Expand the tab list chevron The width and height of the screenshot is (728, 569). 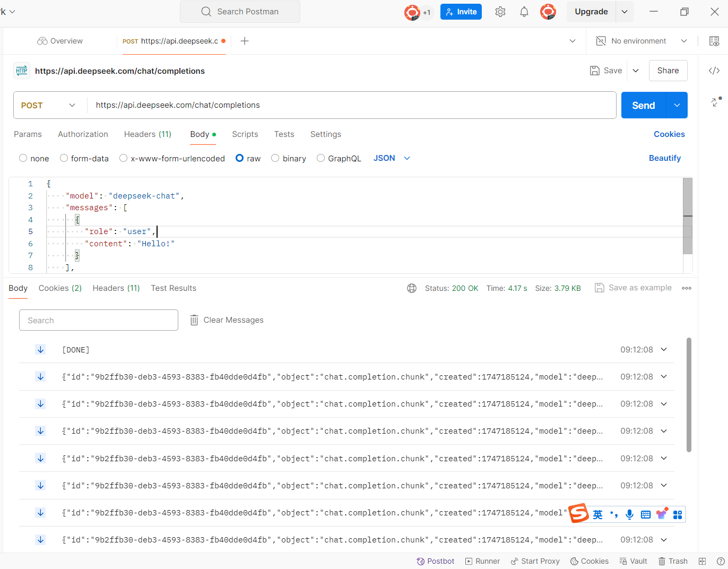click(x=573, y=41)
